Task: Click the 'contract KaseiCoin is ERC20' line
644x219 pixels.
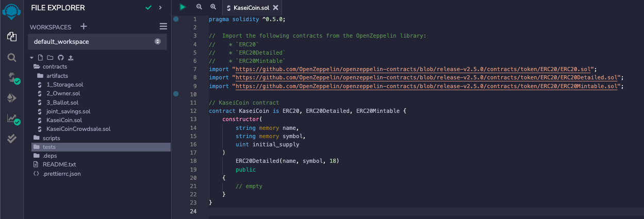Action: pyautogui.click(x=308, y=111)
